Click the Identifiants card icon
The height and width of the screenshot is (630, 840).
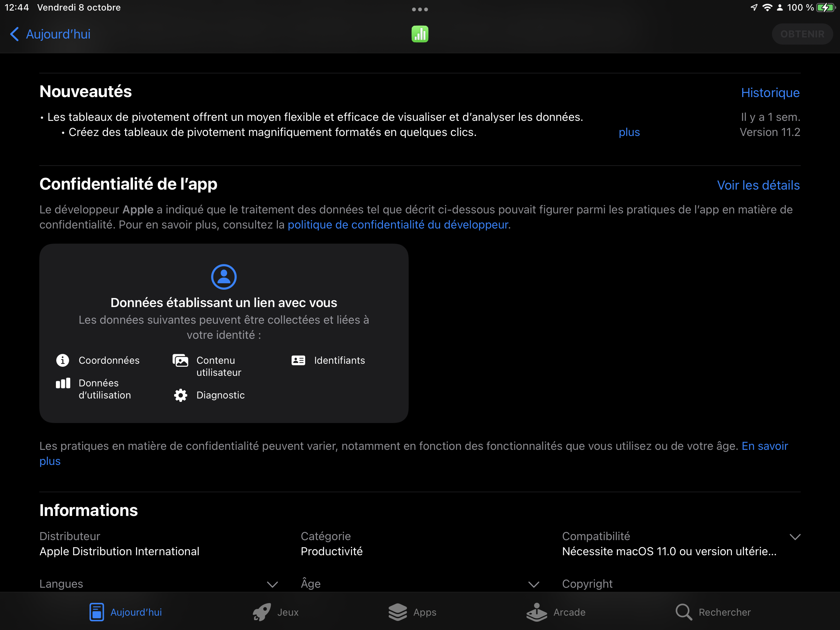[298, 360]
